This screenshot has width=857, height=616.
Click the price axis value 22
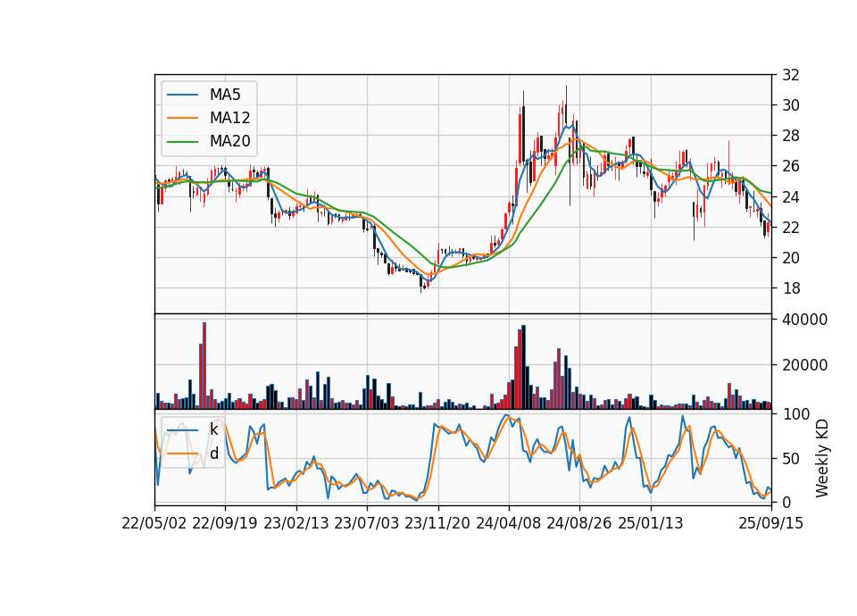pyautogui.click(x=791, y=228)
